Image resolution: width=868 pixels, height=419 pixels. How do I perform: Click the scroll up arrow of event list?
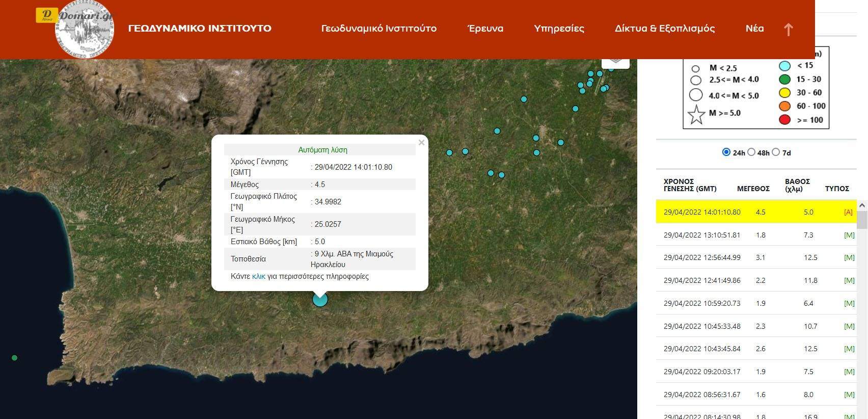click(x=862, y=205)
